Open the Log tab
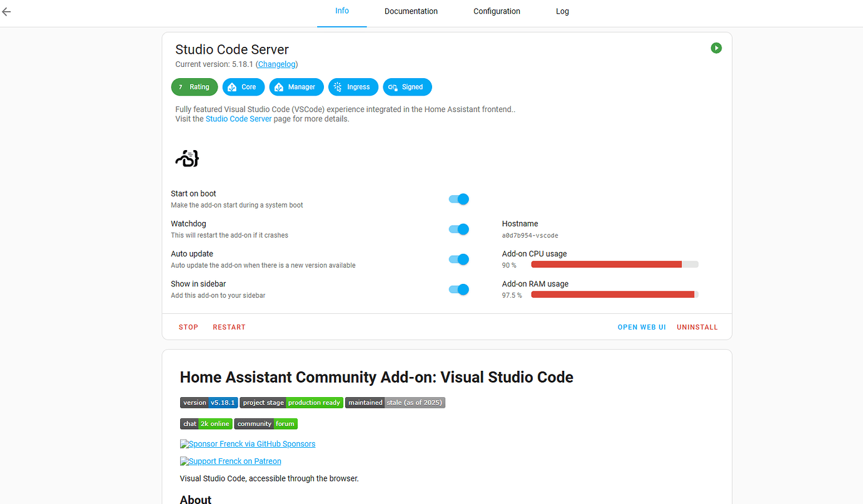Screen dimensions: 863x504 click(562, 11)
